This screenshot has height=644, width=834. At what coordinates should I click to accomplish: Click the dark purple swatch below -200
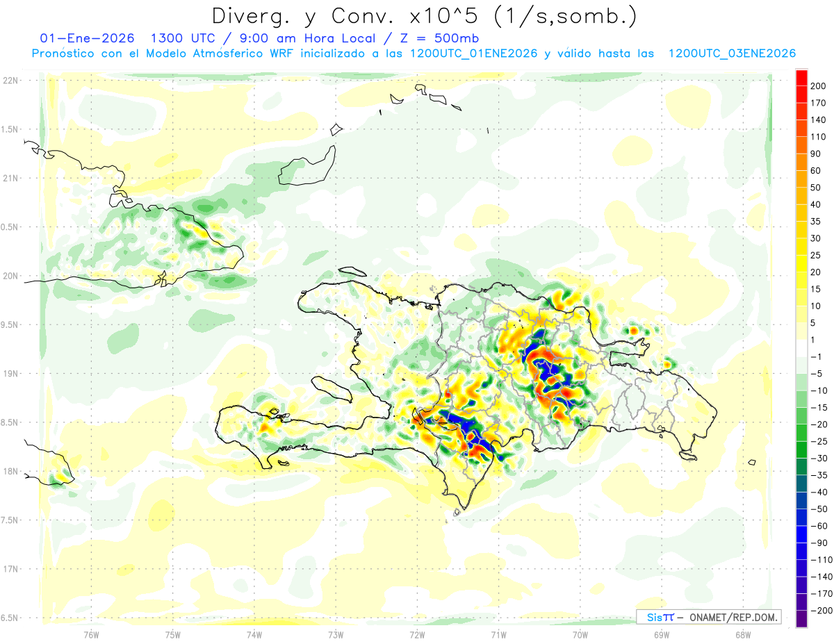pos(801,619)
